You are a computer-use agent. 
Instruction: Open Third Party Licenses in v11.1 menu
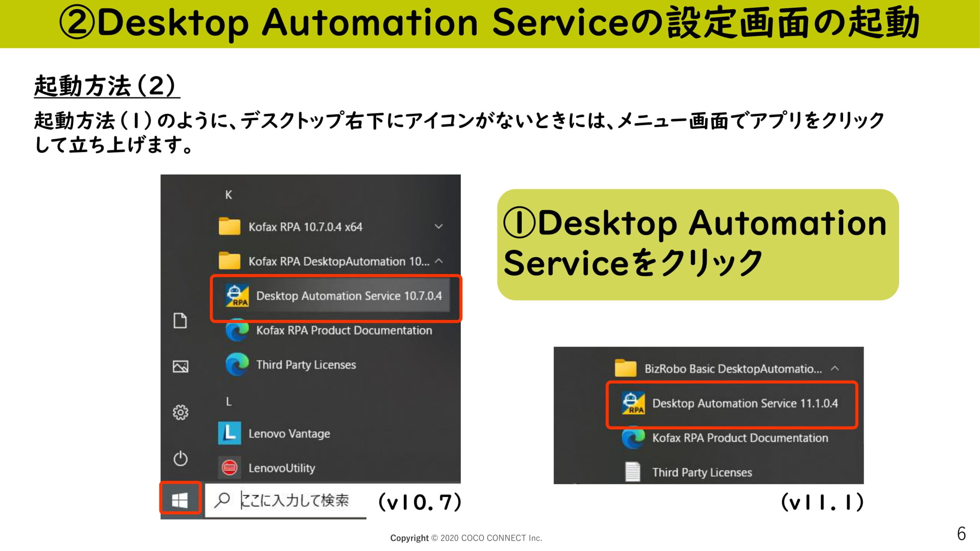click(x=702, y=473)
